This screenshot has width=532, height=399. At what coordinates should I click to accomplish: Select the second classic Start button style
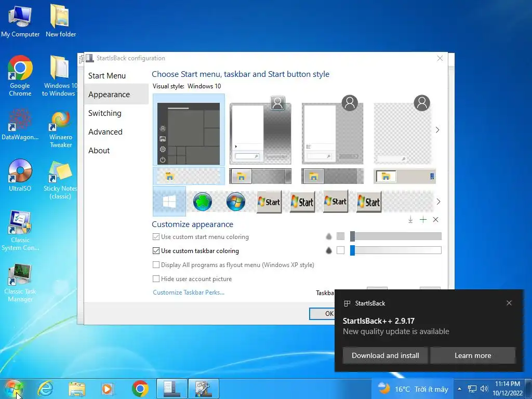click(302, 202)
